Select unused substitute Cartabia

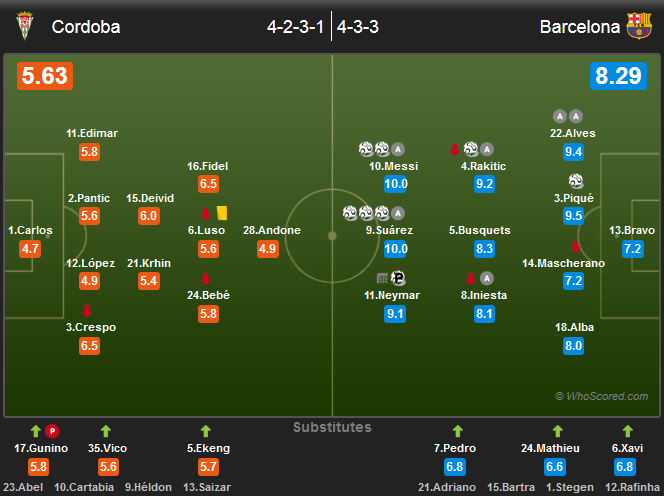[x=84, y=487]
